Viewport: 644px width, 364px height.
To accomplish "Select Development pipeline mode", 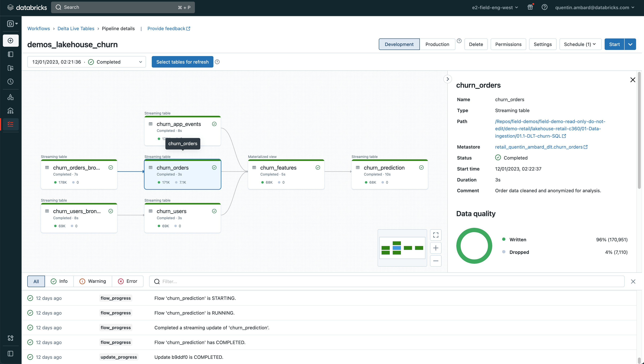I will tap(399, 44).
